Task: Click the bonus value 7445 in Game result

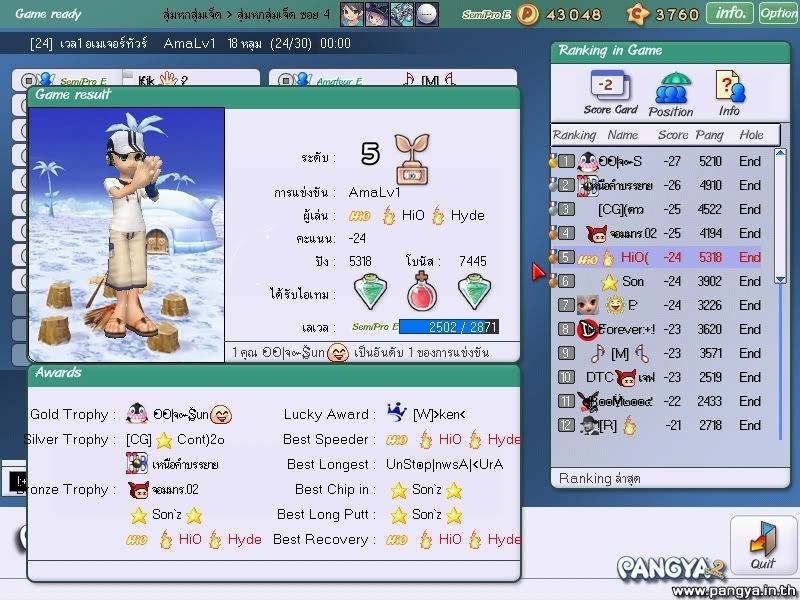Action: (x=472, y=261)
